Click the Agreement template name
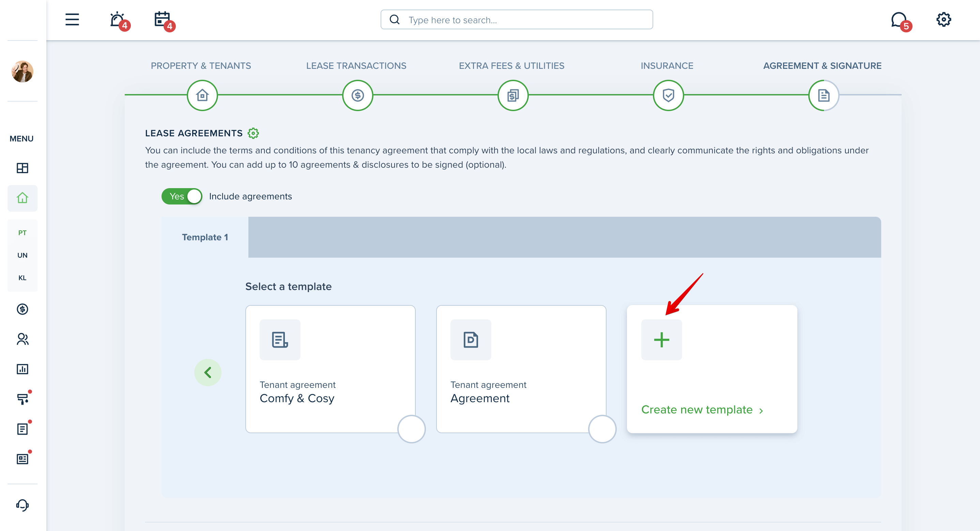980x531 pixels. click(480, 398)
